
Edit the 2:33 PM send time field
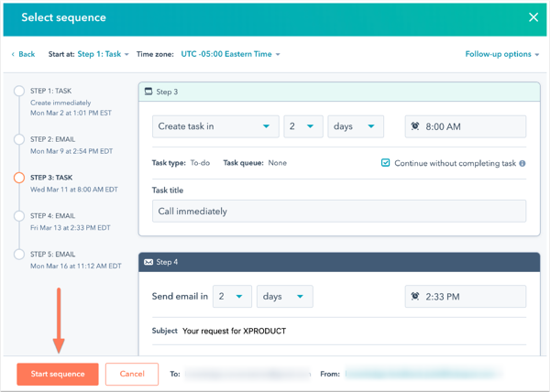[466, 297]
